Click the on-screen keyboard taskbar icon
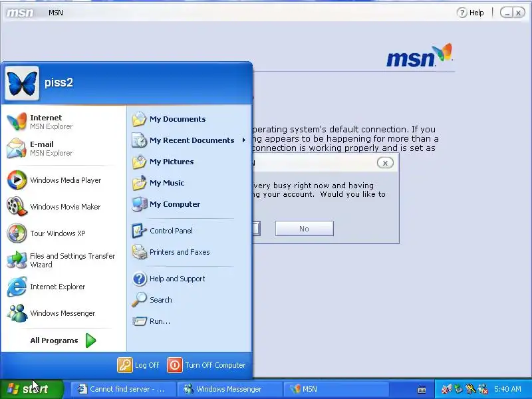Image resolution: width=532 pixels, height=399 pixels. coord(422,390)
